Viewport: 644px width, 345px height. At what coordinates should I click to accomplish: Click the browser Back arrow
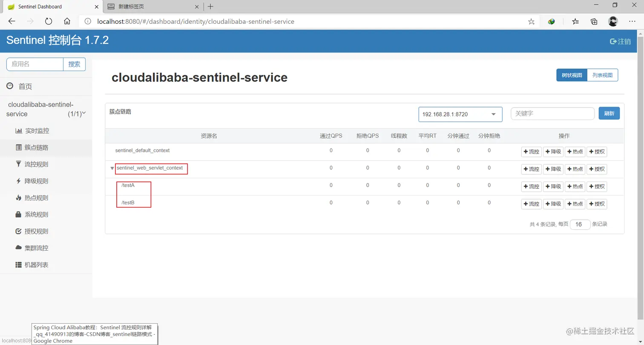click(12, 21)
